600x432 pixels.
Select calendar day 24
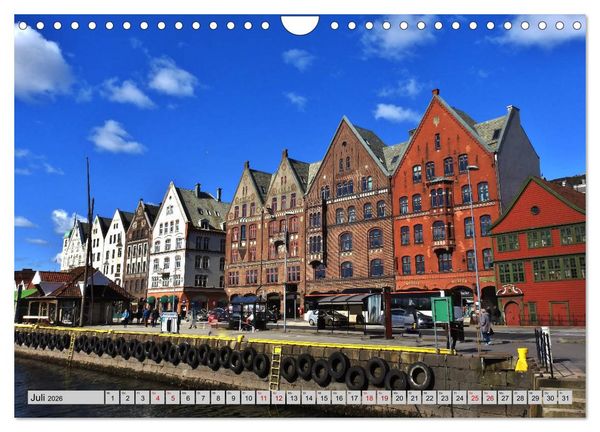pyautogui.click(x=460, y=398)
